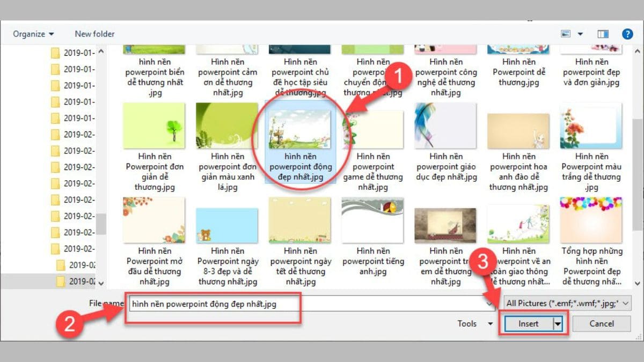Select file 'powerpoint biển dễ thương nhất.jpg'
Screen dimensions: 644x362
pos(155,72)
